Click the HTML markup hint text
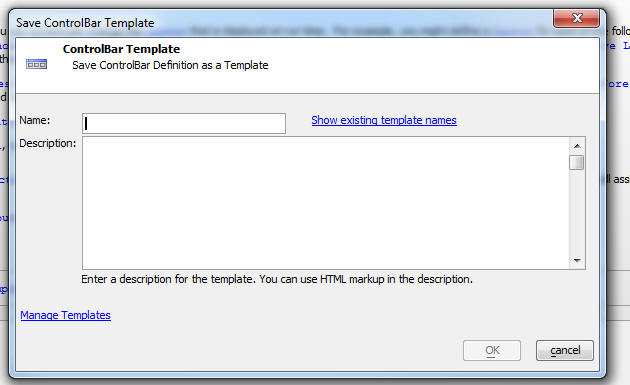 277,279
